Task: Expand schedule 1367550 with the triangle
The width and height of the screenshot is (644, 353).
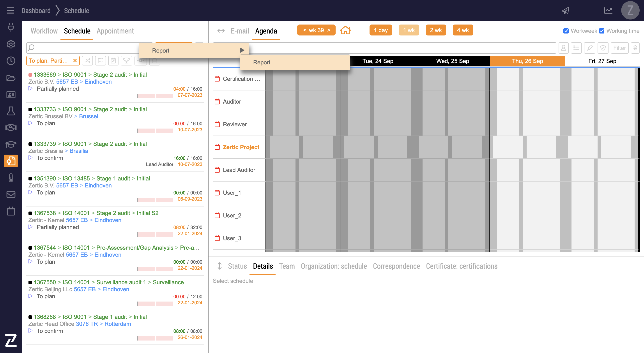Action: coord(30,296)
